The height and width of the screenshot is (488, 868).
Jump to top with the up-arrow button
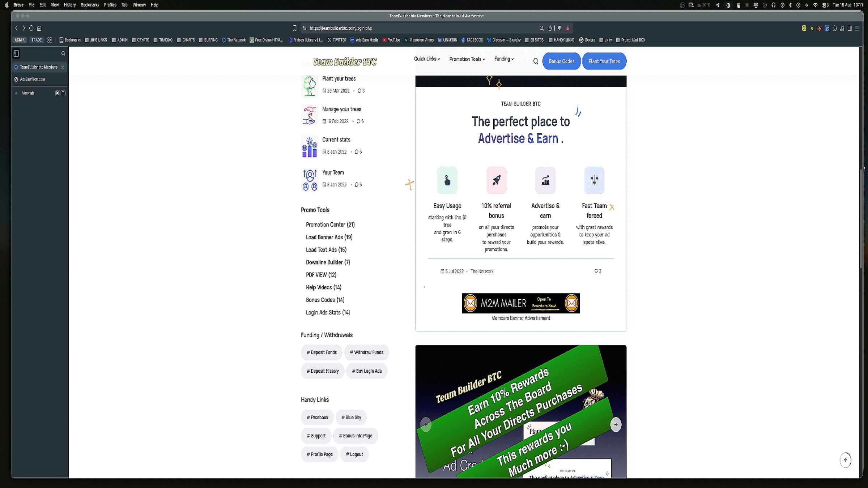845,460
